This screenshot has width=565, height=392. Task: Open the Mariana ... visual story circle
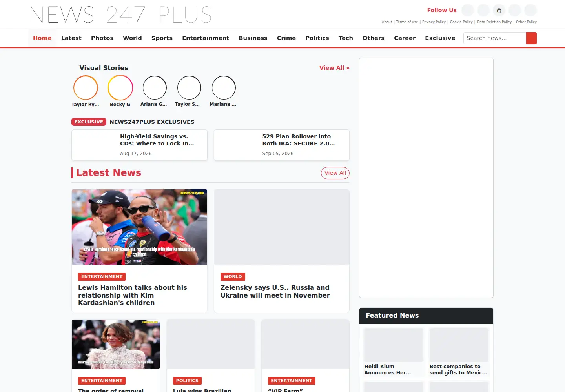coord(224,88)
